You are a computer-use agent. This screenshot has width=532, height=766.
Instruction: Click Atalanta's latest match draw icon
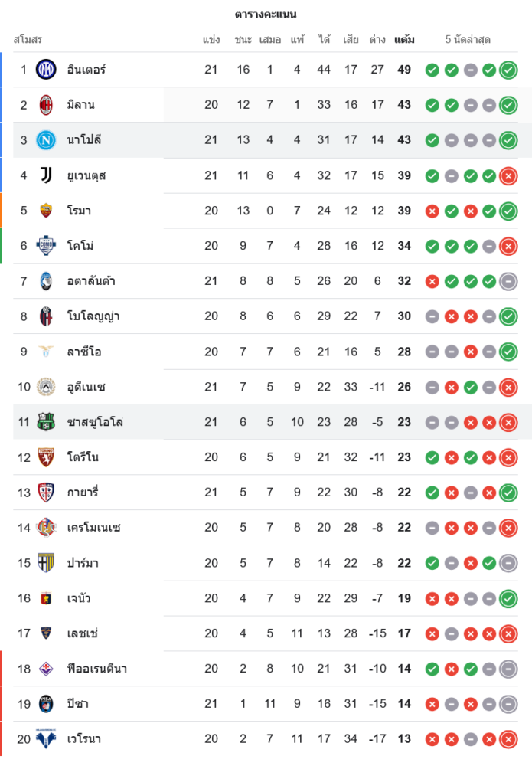click(x=508, y=282)
